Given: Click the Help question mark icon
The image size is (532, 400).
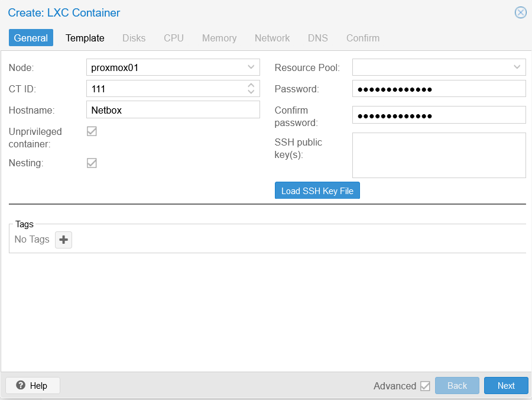Looking at the screenshot, I should [21, 385].
